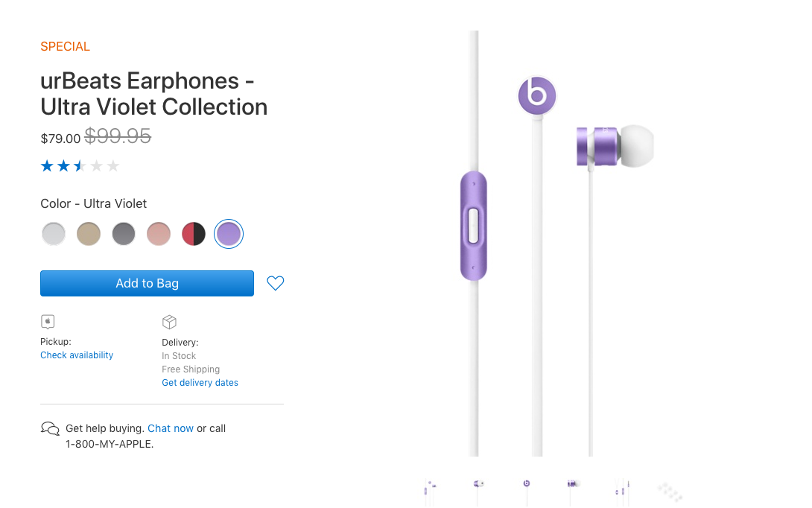812x508 pixels.
Task: Show the thumbnail with the Beats logo
Action: coord(527,484)
